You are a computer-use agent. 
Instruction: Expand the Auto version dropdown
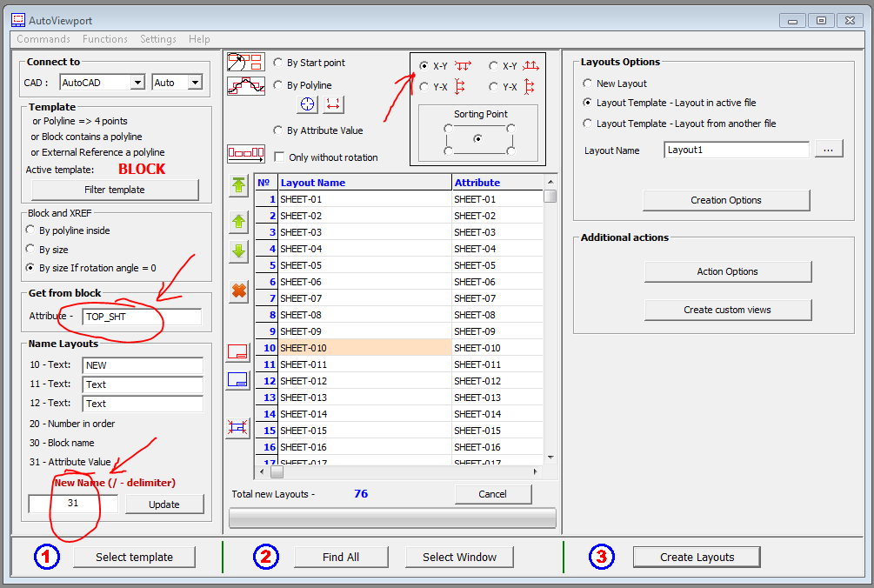(x=195, y=83)
